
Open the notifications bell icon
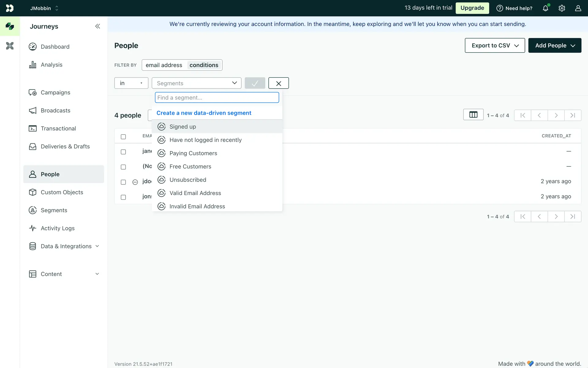(x=545, y=8)
